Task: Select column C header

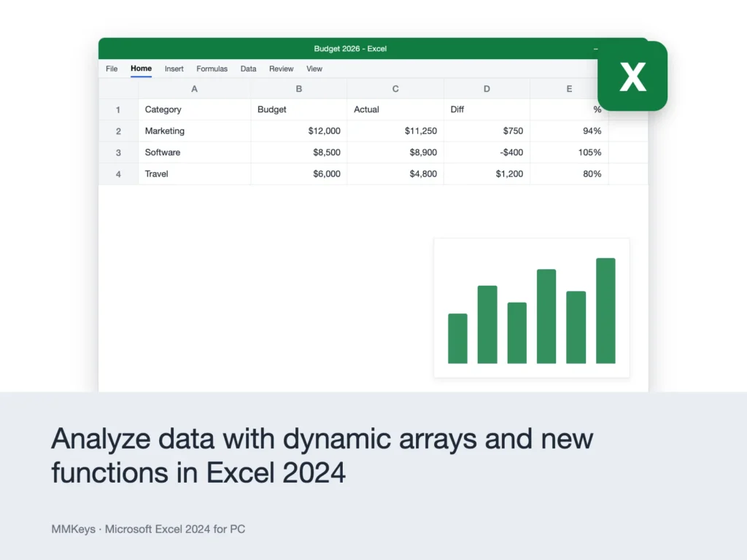Action: point(395,88)
